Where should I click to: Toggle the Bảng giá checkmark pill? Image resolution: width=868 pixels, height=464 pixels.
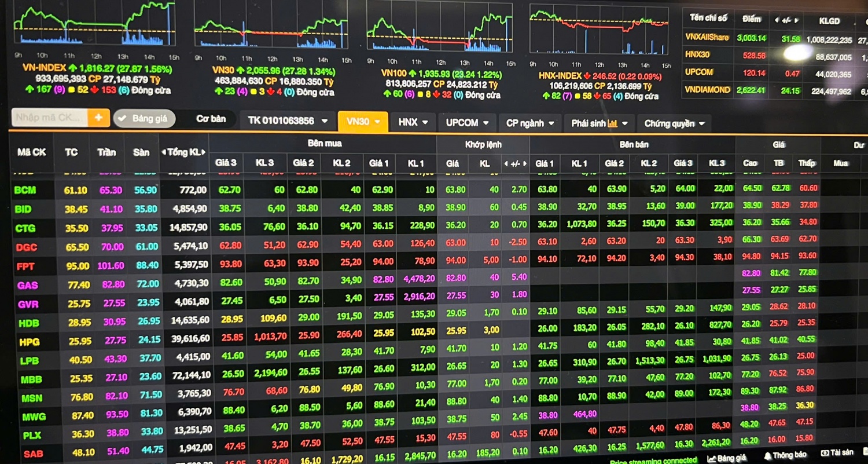click(x=144, y=119)
